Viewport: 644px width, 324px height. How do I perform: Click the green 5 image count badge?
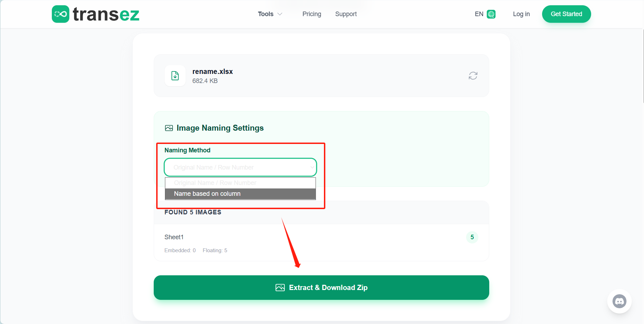[x=472, y=237]
